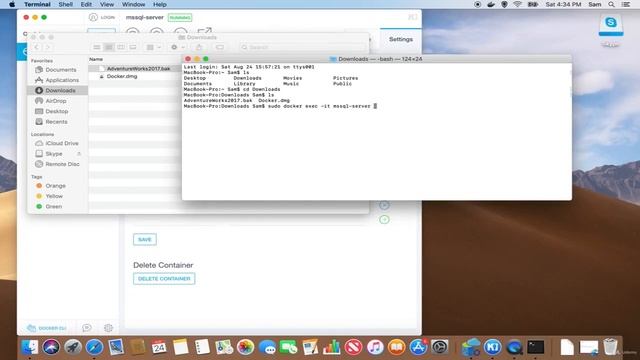Switch Finder to gallery view
The image size is (640, 360).
point(133,47)
